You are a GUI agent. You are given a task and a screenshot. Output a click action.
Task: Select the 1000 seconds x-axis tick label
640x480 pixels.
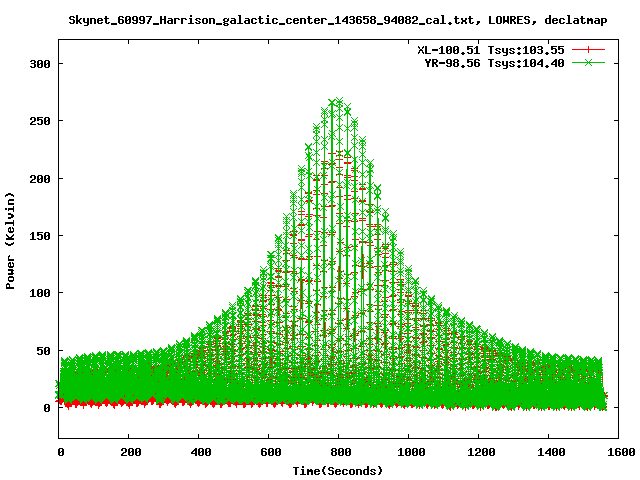pyautogui.click(x=408, y=452)
